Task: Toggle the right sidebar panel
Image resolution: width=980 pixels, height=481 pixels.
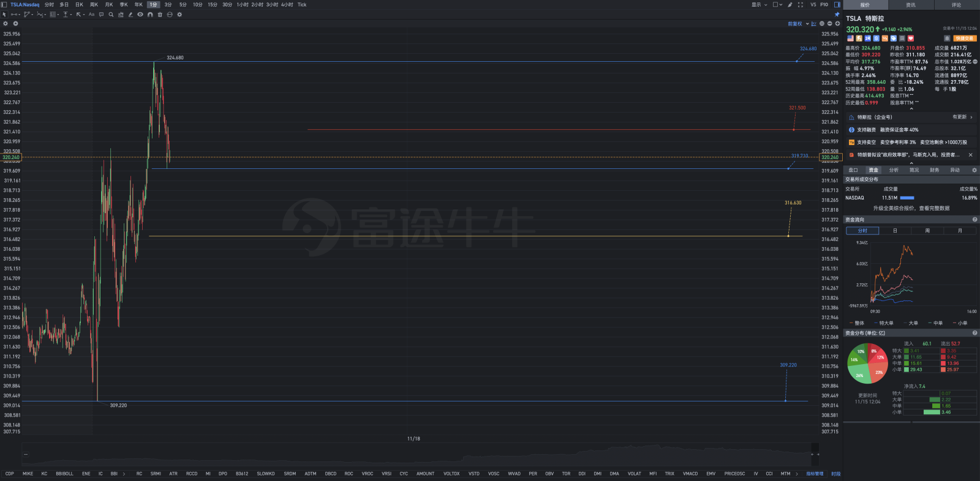Action: (x=837, y=4)
